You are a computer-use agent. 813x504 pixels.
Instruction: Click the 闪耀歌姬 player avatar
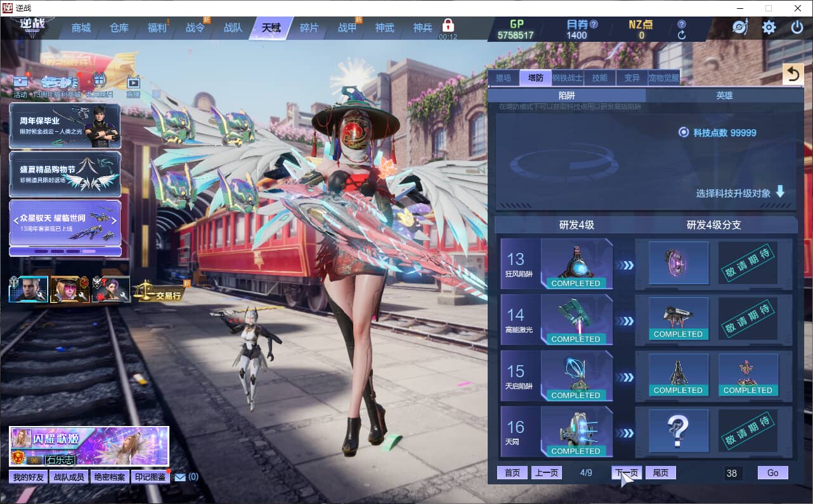(x=20, y=438)
